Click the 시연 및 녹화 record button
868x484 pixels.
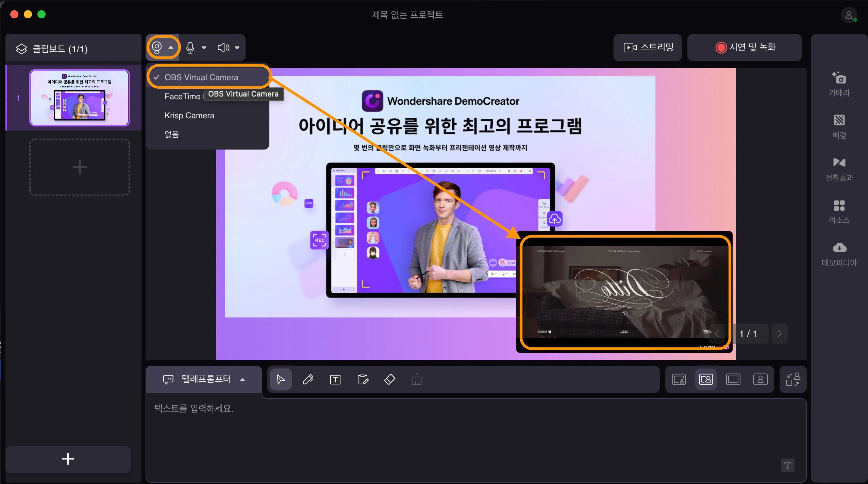point(745,47)
